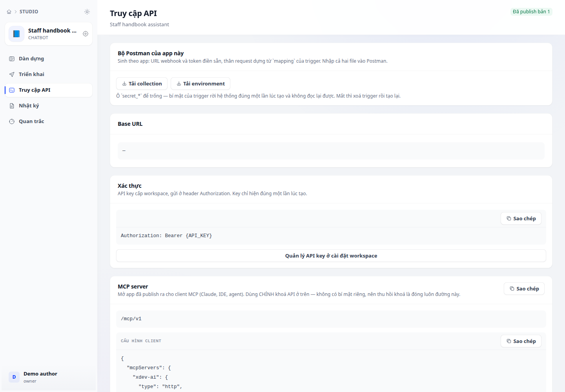
Task: Copy the Authorization header with Sao chép
Action: click(x=521, y=218)
